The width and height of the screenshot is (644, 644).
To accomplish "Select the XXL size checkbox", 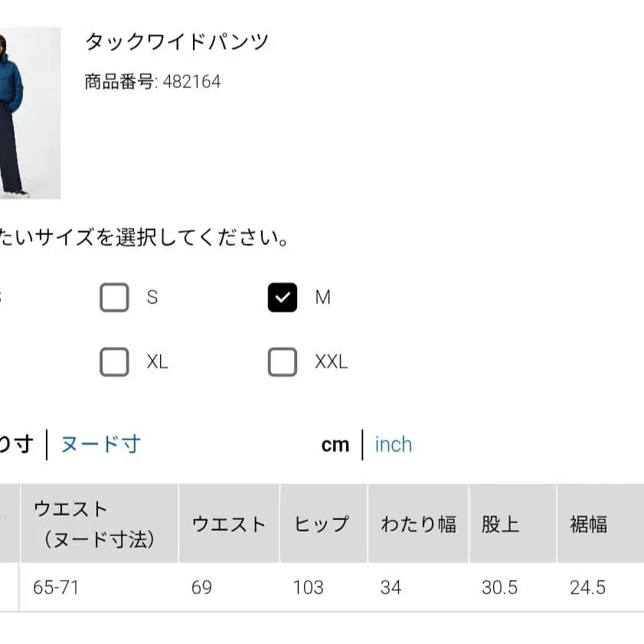I will click(x=282, y=361).
